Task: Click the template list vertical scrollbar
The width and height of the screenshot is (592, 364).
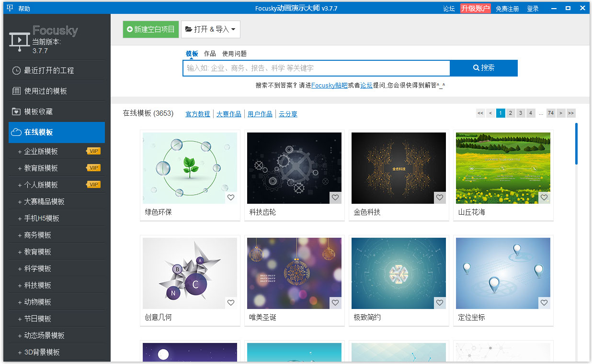Action: pyautogui.click(x=576, y=143)
